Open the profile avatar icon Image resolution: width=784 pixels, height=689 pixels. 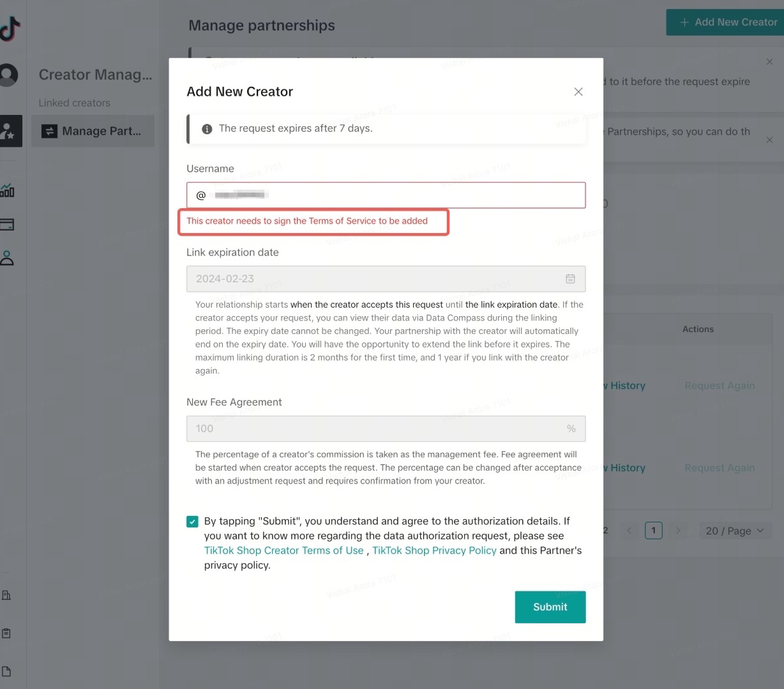[x=8, y=75]
